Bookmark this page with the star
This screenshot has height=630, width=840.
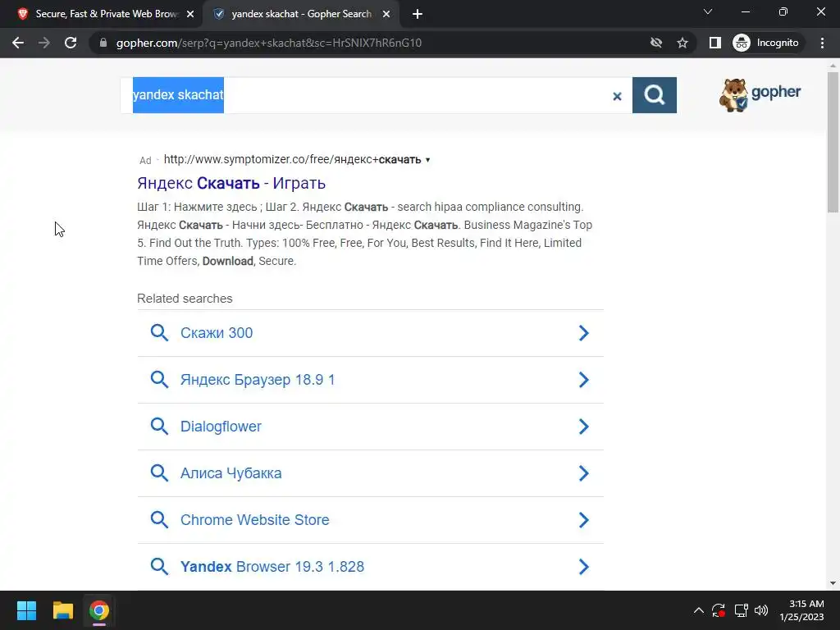pyautogui.click(x=682, y=43)
